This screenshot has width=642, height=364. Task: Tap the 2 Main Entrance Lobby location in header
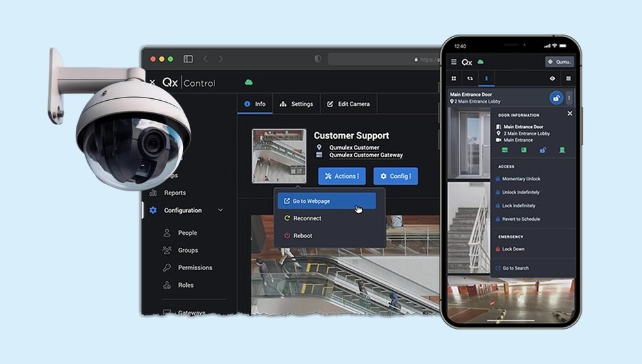tap(475, 101)
